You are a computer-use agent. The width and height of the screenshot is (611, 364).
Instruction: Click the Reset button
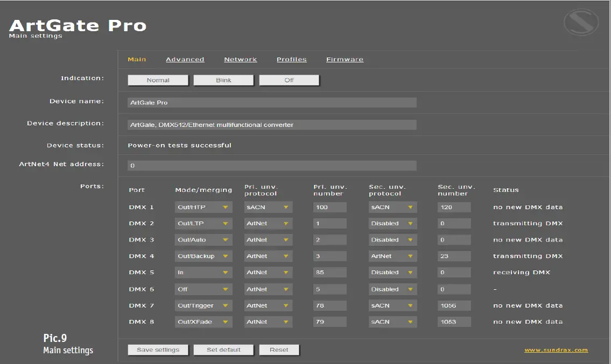click(279, 350)
